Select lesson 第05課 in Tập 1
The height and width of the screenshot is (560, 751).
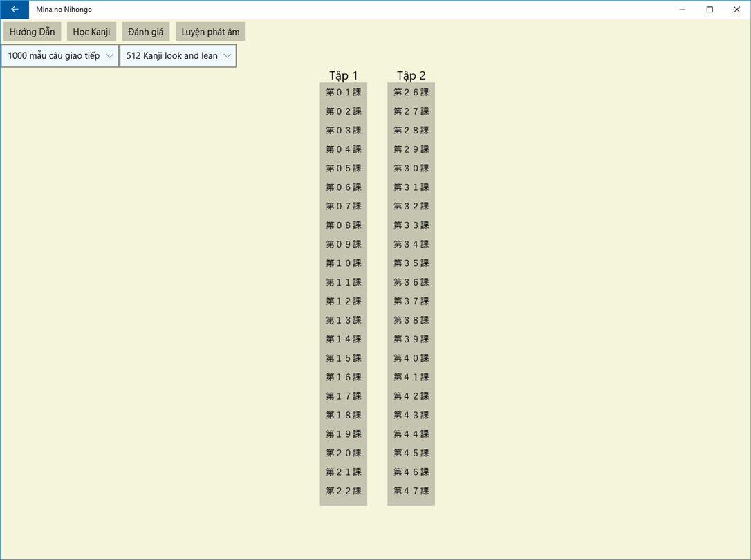pos(344,169)
